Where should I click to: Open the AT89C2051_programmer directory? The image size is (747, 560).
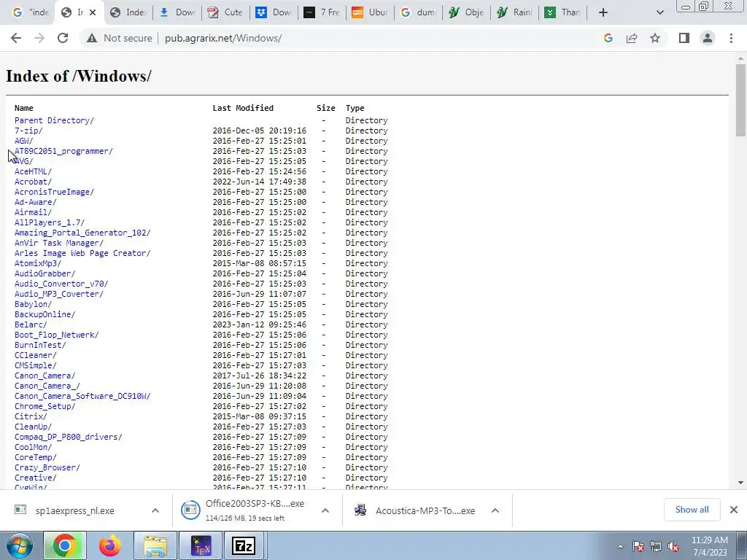tap(63, 151)
